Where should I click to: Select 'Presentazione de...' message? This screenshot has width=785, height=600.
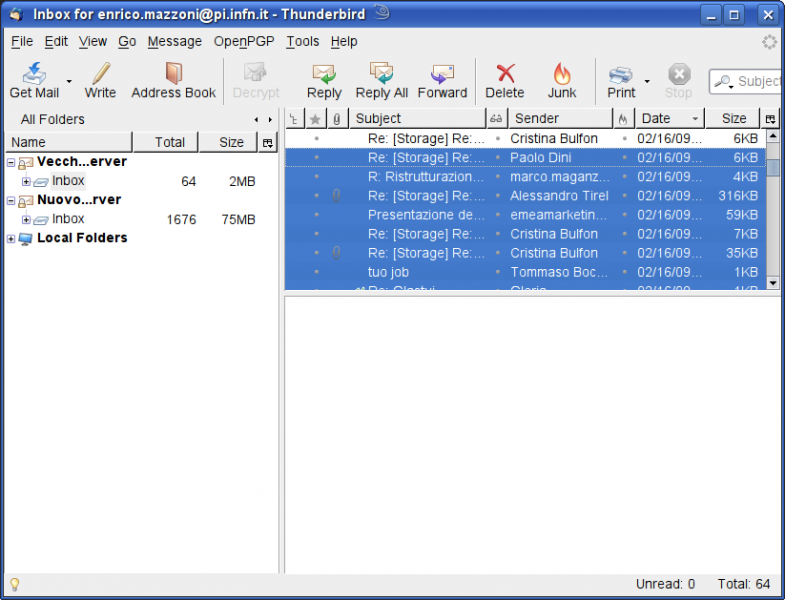(525, 215)
